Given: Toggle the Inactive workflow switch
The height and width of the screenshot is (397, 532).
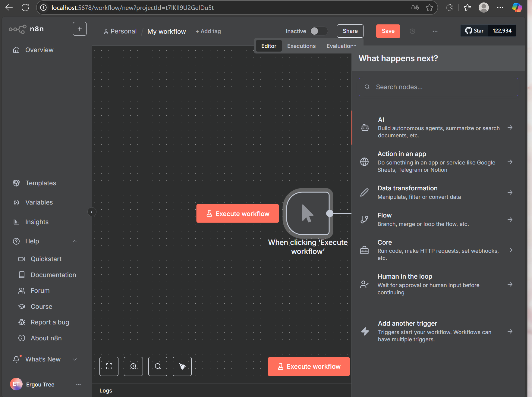Looking at the screenshot, I should (318, 31).
